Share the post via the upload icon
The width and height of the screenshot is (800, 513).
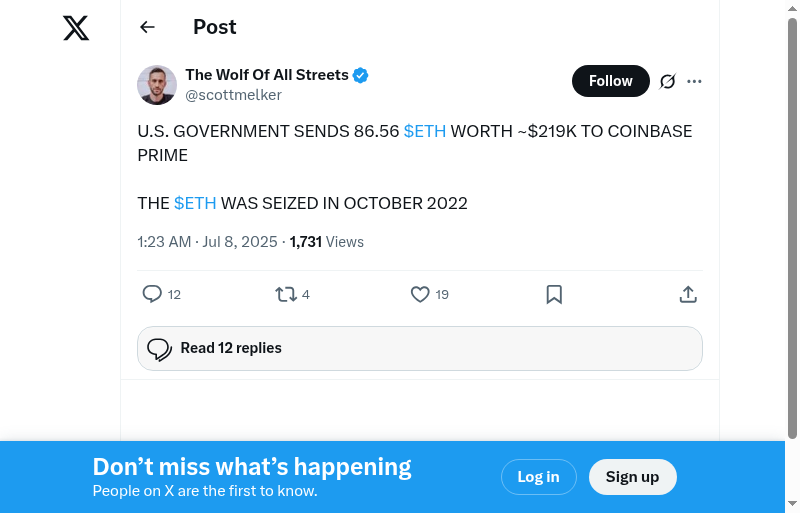click(x=688, y=294)
